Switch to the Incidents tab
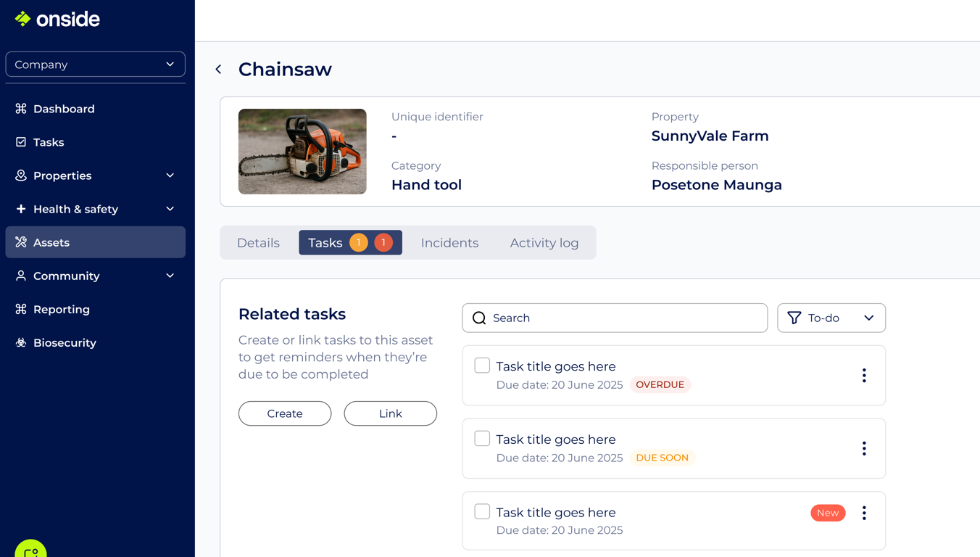The width and height of the screenshot is (980, 557). [449, 242]
